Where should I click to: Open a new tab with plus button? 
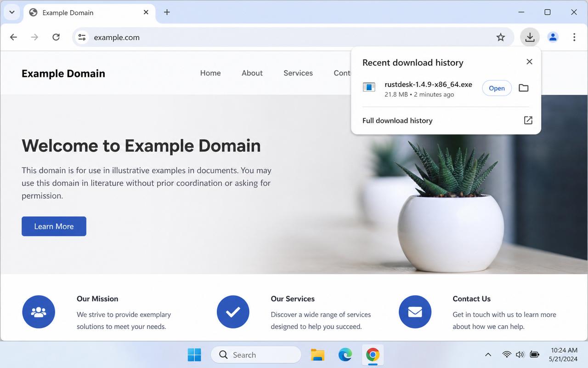point(167,12)
